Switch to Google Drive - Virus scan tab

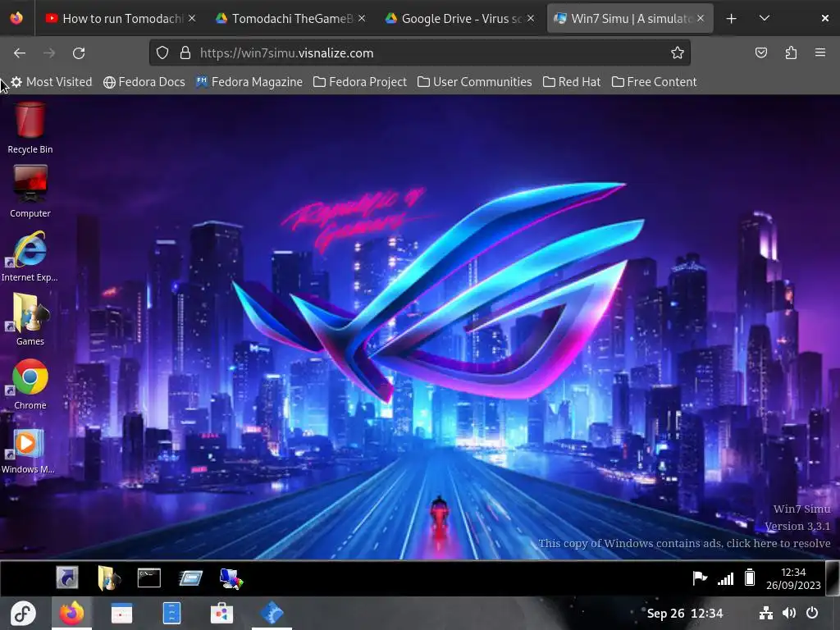tap(459, 19)
